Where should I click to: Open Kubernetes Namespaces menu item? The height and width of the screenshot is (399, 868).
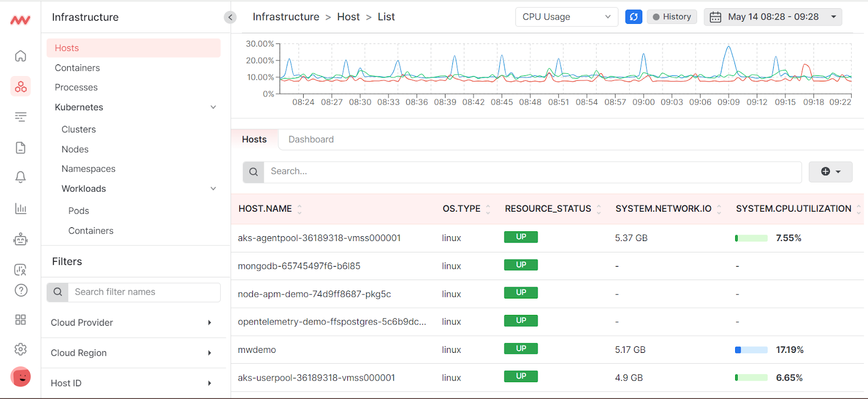pos(88,169)
